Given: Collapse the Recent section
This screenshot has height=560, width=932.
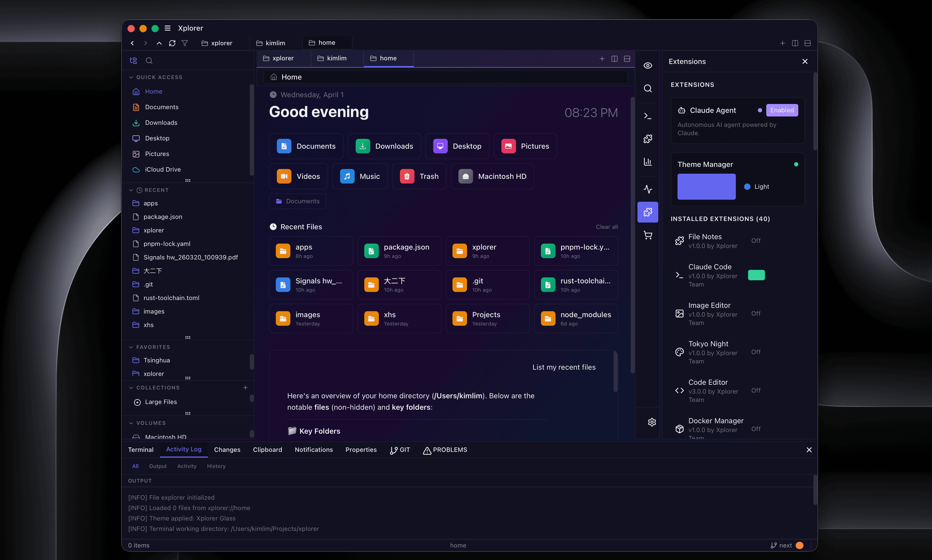Looking at the screenshot, I should click(x=131, y=190).
